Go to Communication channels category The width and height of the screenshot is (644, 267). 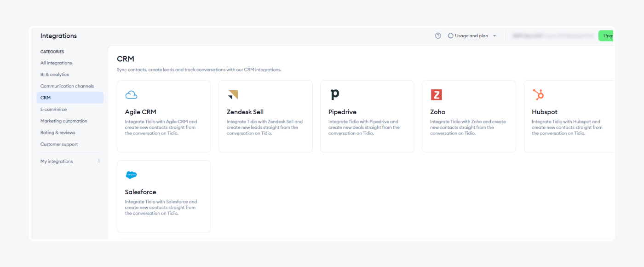point(67,86)
